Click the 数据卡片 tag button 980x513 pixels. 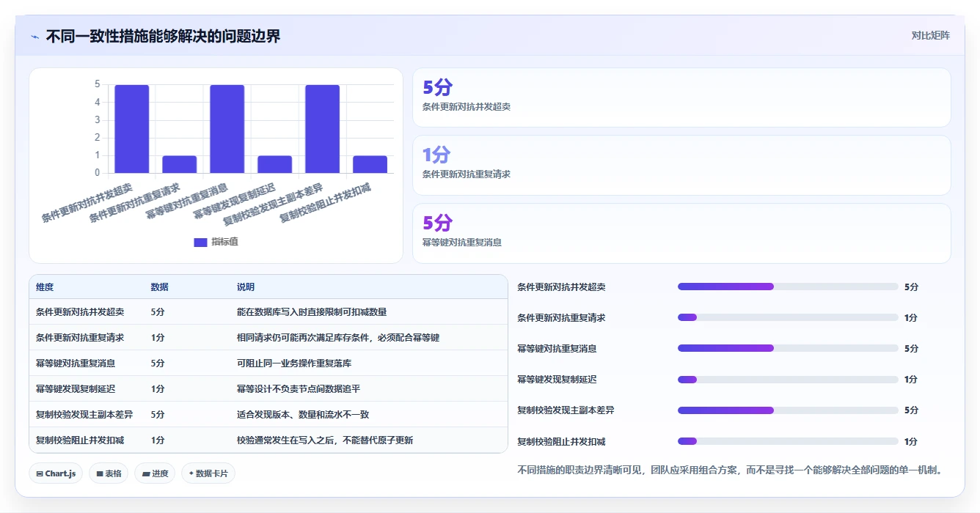click(x=208, y=473)
